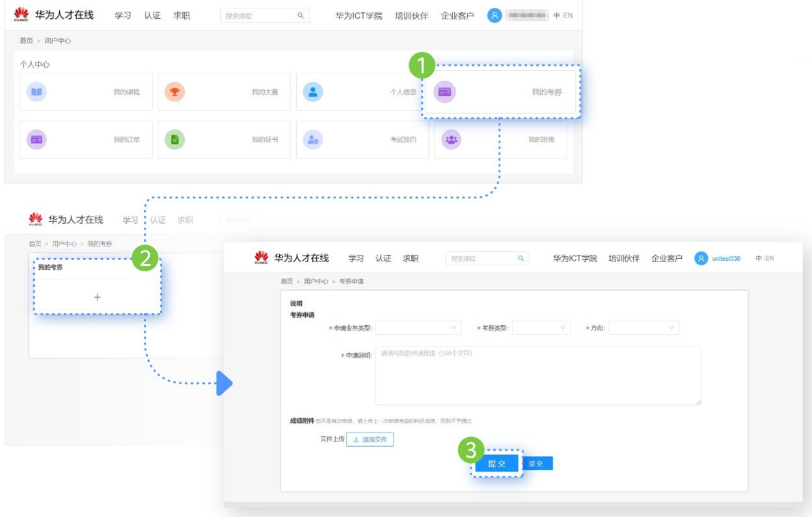Click the Personal Information person icon
812x517 pixels.
313,92
